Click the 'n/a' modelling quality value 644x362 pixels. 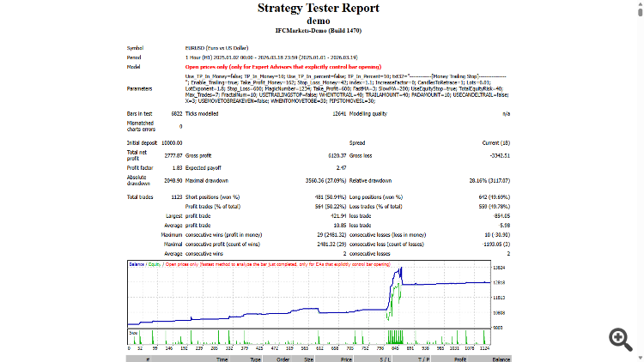tap(506, 114)
